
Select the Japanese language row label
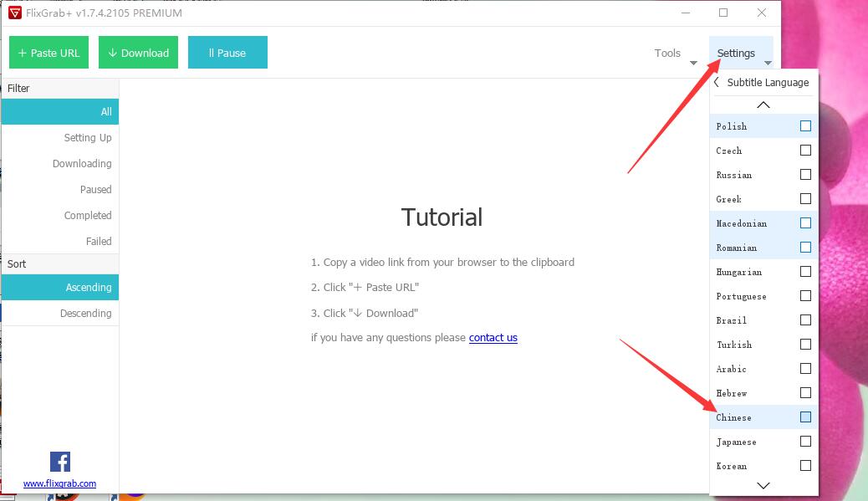click(736, 442)
